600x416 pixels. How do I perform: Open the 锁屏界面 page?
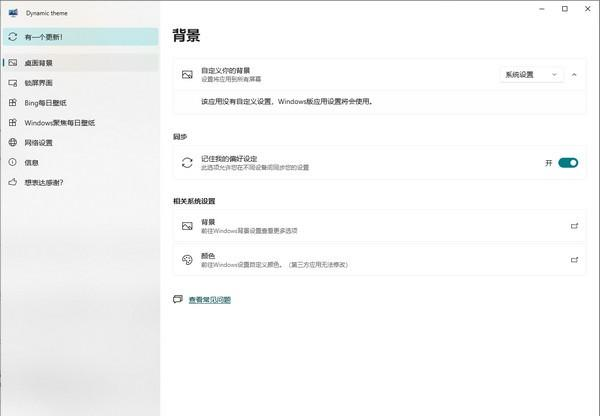pyautogui.click(x=80, y=83)
